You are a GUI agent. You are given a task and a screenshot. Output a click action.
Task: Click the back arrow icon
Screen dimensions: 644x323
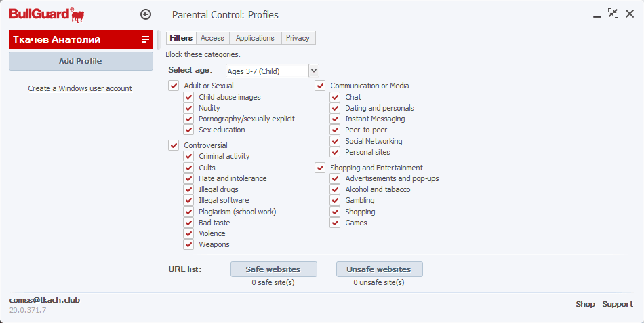145,14
